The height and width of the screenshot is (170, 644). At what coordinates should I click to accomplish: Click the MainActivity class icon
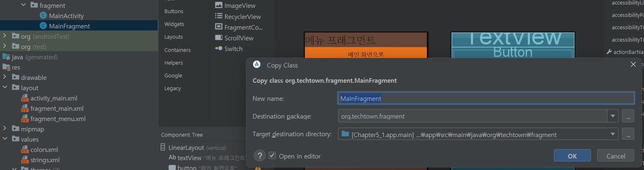(x=43, y=16)
